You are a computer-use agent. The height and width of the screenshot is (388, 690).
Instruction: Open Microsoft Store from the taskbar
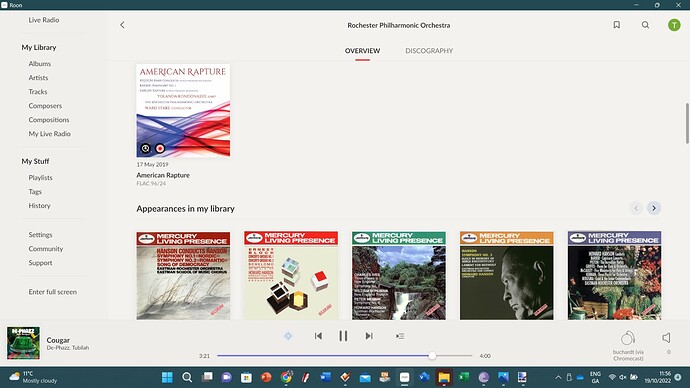(x=246, y=377)
